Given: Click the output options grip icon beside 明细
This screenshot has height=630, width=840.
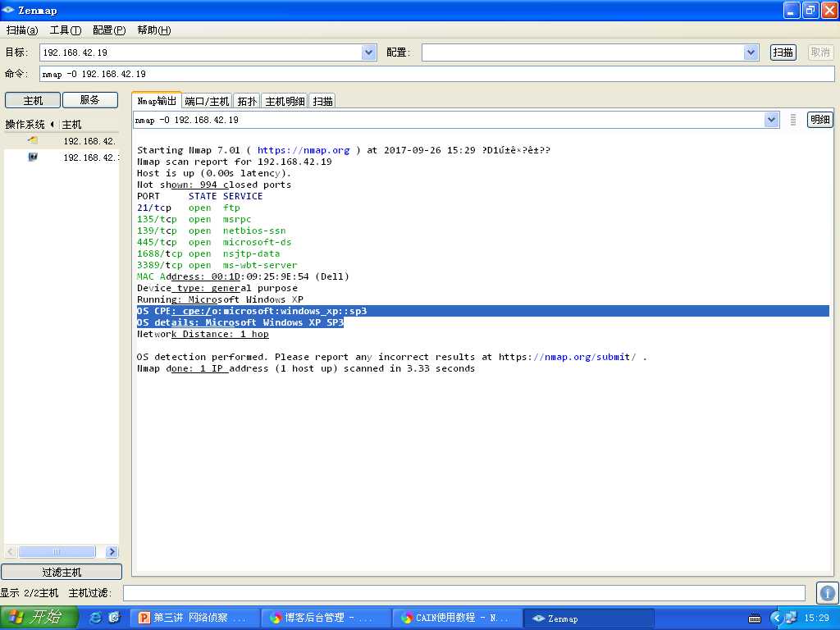Looking at the screenshot, I should pos(793,120).
